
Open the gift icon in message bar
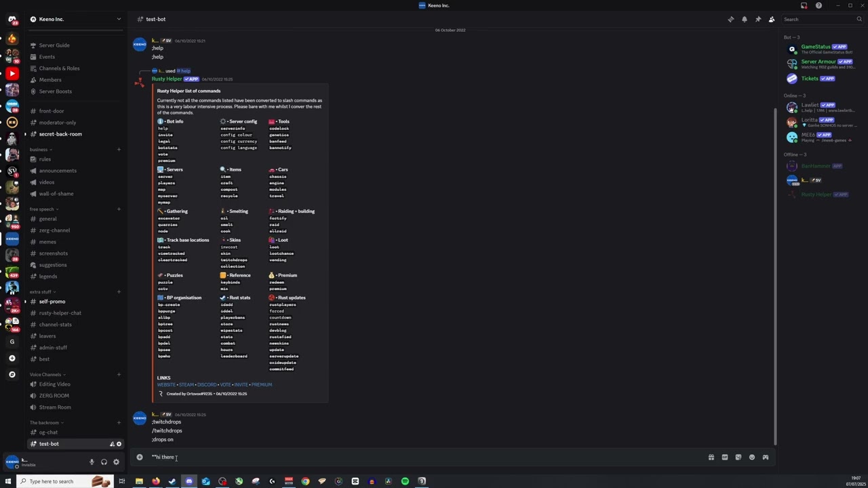point(711,457)
